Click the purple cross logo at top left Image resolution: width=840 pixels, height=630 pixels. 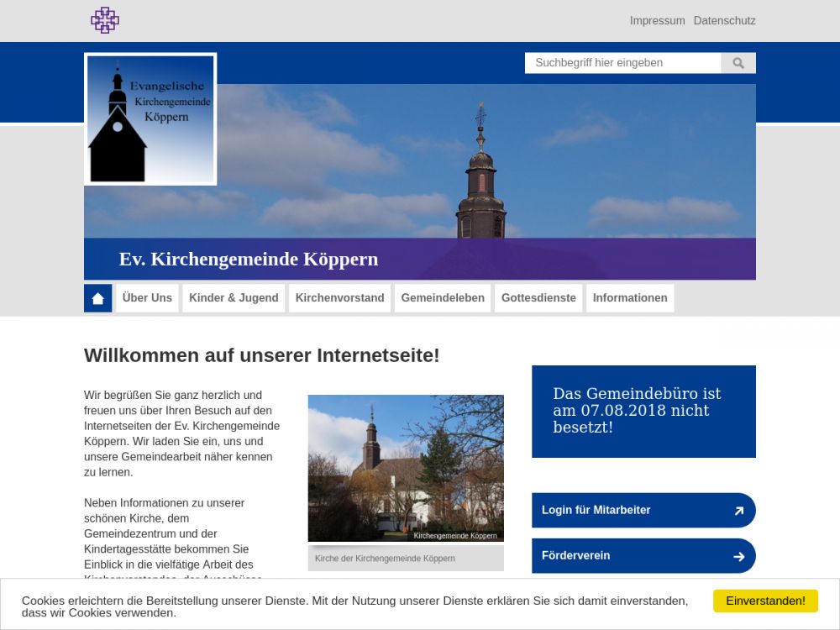pyautogui.click(x=105, y=20)
